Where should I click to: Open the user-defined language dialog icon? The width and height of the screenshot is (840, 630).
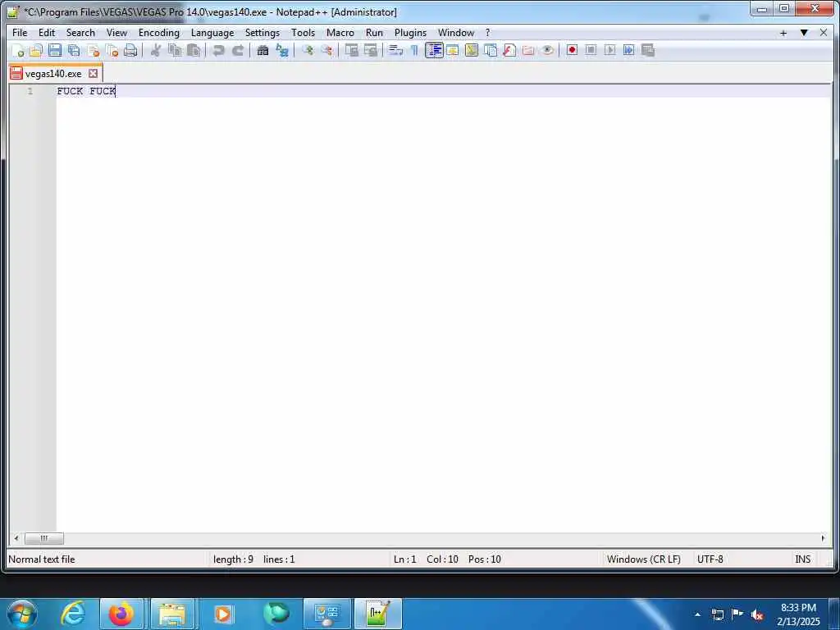click(x=453, y=50)
